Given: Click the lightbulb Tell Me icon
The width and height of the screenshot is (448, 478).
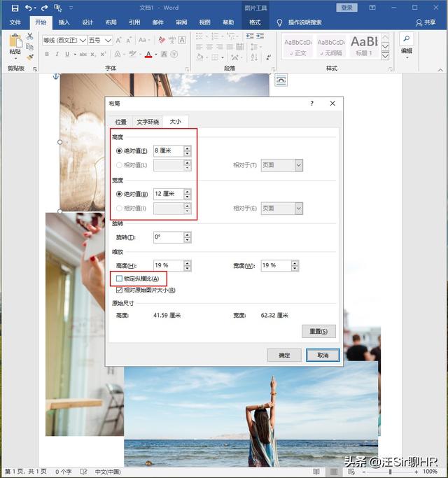Looking at the screenshot, I should click(279, 22).
